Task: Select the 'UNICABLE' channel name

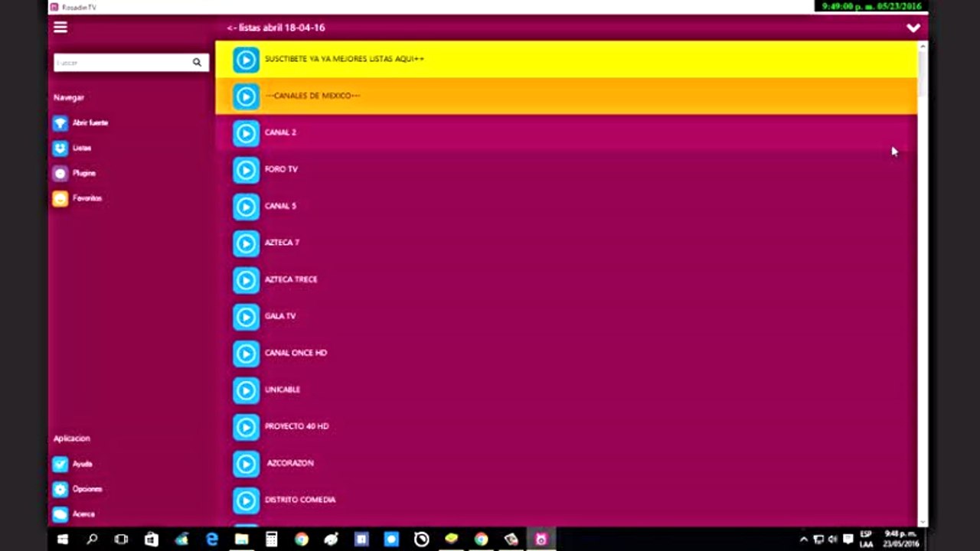Action: [283, 390]
